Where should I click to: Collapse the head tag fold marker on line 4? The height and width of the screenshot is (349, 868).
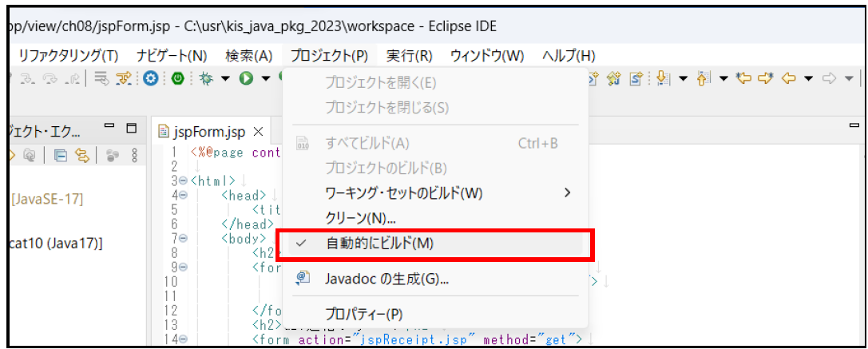(184, 195)
